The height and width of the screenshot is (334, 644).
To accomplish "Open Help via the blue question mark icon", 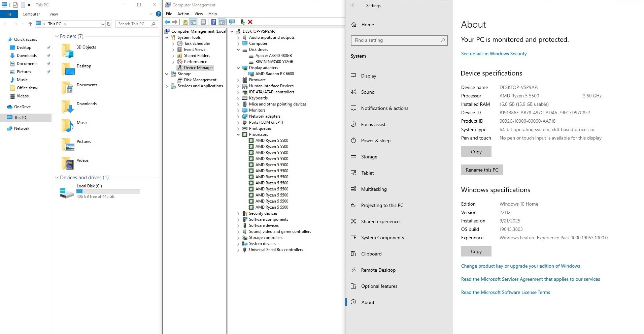I will 213,22.
